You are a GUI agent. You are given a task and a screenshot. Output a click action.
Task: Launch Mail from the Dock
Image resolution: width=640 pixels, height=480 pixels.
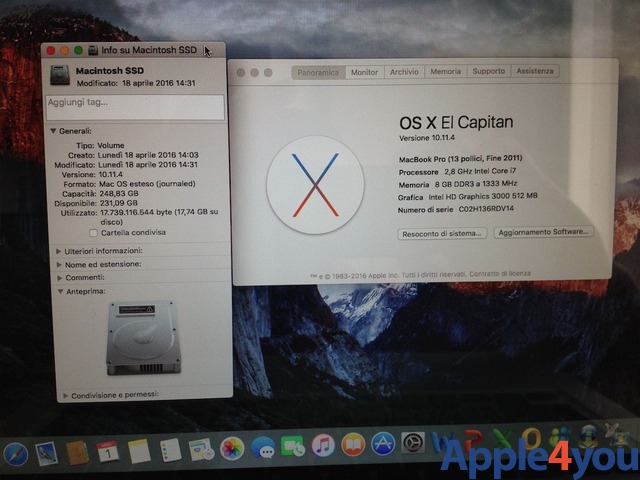47,453
